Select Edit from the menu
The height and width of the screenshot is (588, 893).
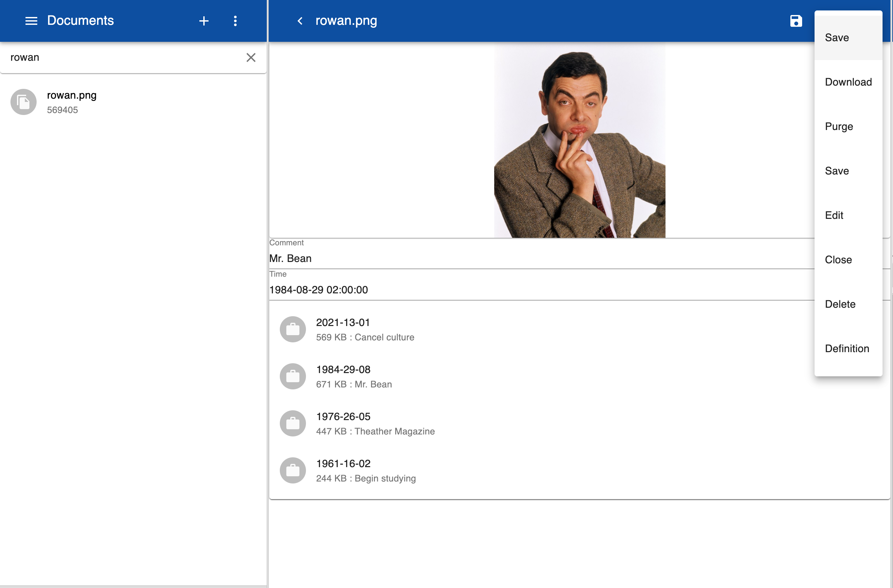[x=848, y=215]
